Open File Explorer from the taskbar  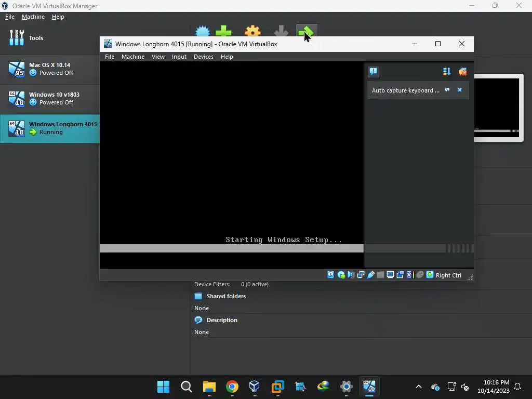pos(209,387)
